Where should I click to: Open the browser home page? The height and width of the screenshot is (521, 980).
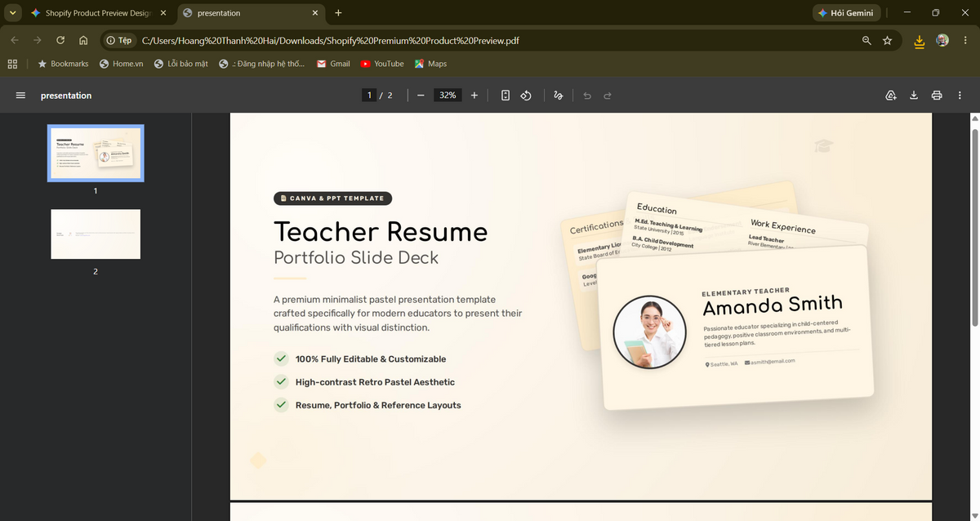(x=83, y=40)
